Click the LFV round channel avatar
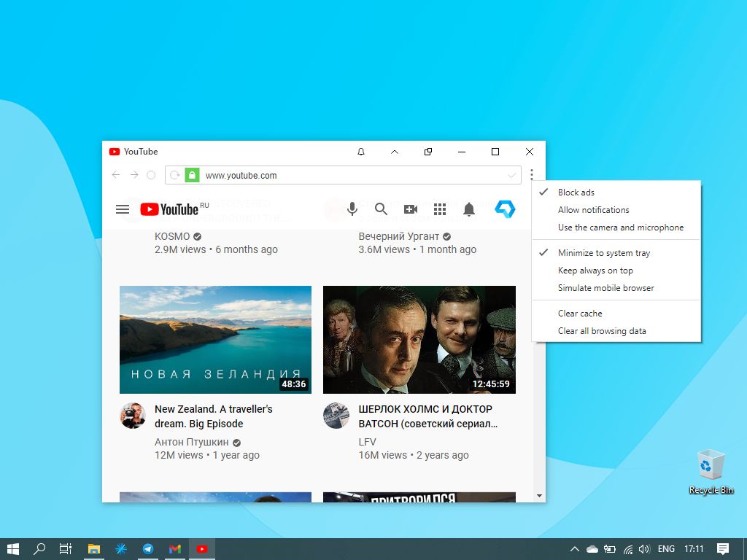Viewport: 747px width, 560px height. pos(336,416)
